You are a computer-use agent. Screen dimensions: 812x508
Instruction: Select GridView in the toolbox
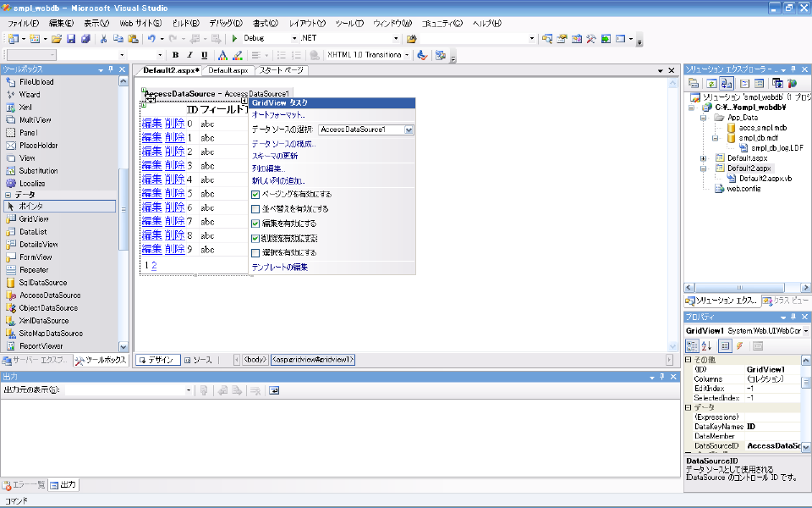(x=34, y=218)
